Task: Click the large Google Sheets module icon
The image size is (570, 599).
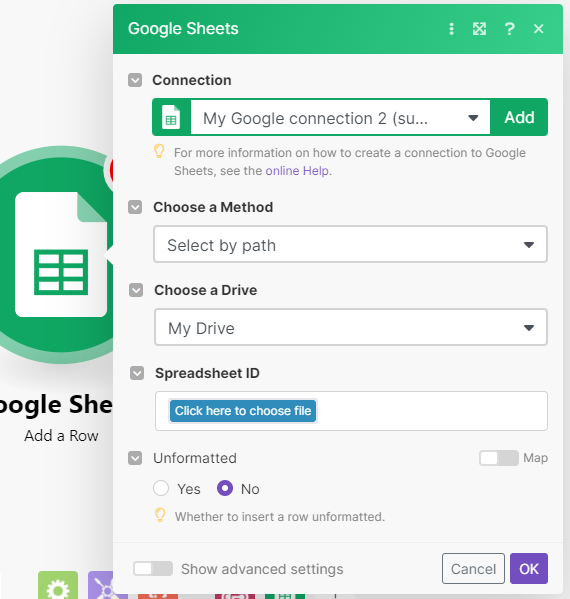Action: (60, 254)
